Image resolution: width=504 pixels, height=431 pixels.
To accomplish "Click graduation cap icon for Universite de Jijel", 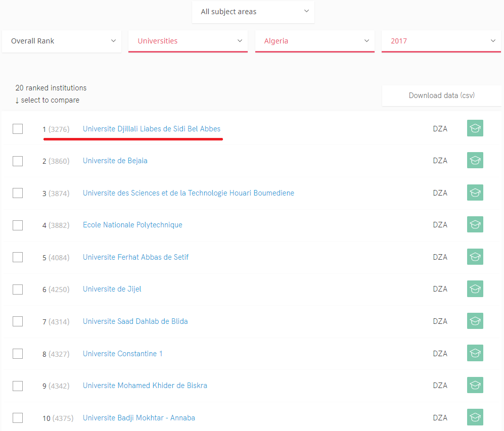I will coord(475,289).
